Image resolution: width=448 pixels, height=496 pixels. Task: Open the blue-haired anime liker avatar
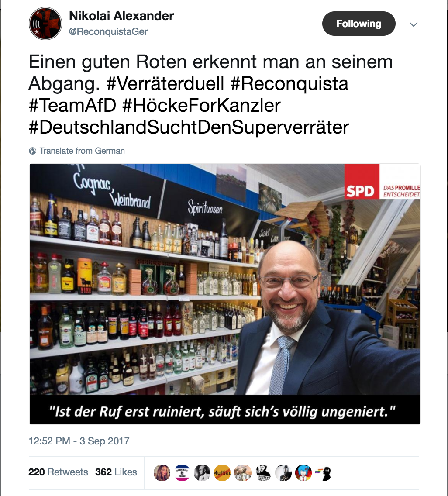click(303, 473)
